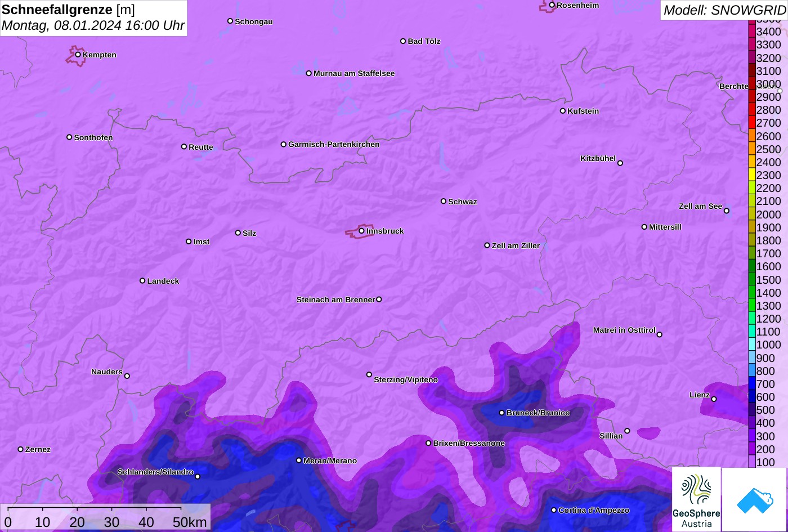Select the 2000 olive legend swatch
Image resolution: width=788 pixels, height=532 pixels.
click(x=752, y=213)
